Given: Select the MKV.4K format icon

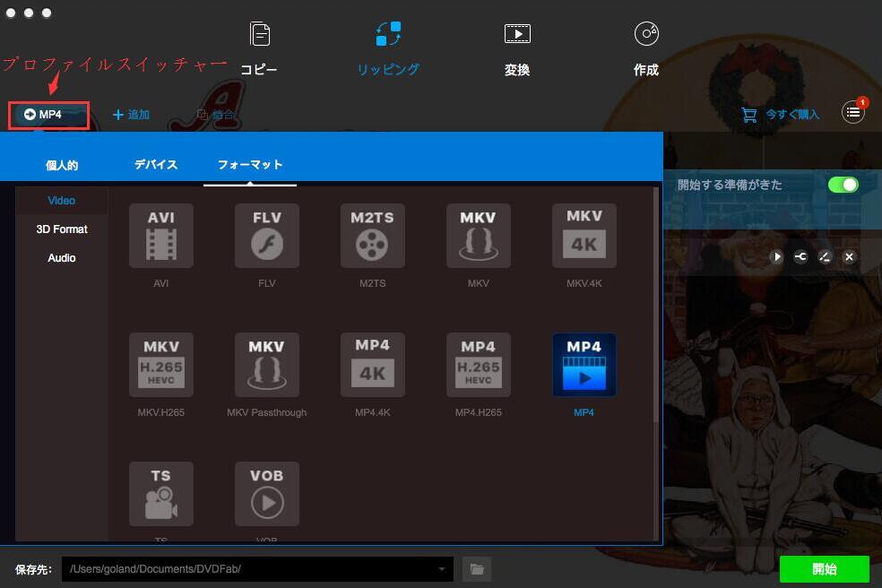Looking at the screenshot, I should 584,236.
